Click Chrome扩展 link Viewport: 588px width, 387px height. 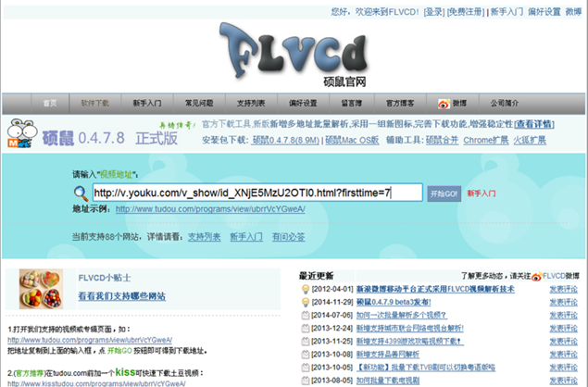click(485, 140)
